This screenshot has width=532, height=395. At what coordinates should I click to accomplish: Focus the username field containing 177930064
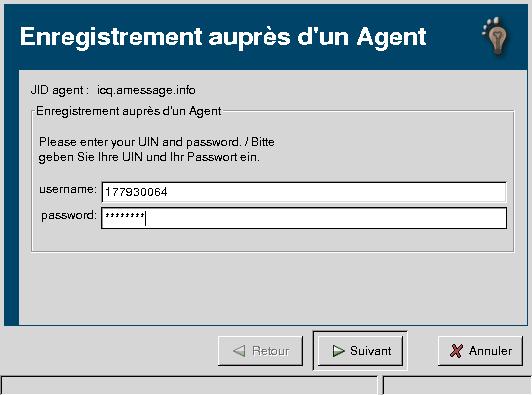[x=304, y=192]
